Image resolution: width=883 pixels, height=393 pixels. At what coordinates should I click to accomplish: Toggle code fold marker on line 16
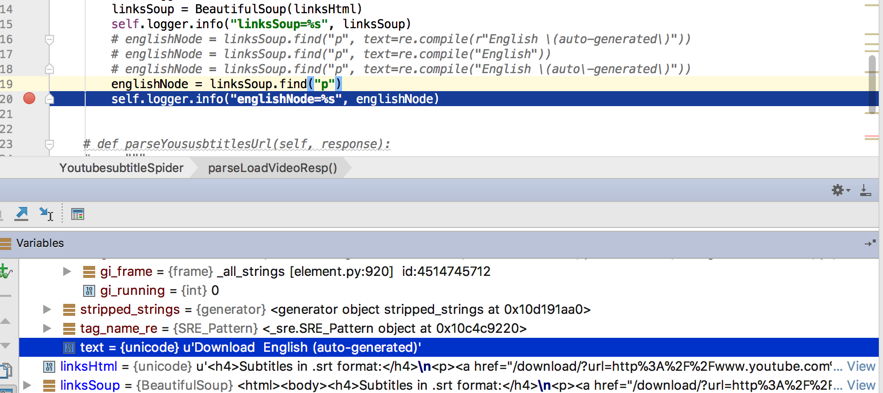coord(50,39)
